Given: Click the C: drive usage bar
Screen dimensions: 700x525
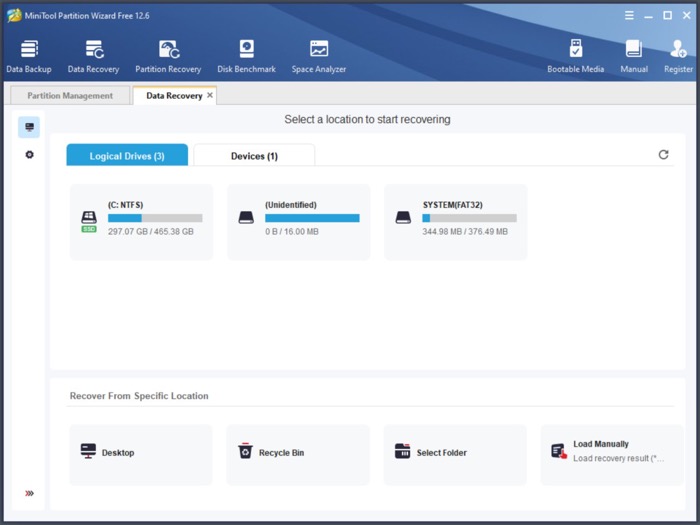Looking at the screenshot, I should (155, 218).
